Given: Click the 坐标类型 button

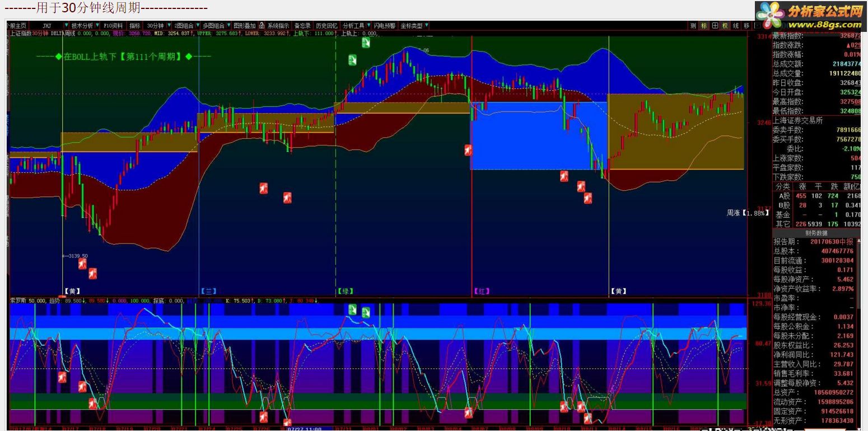Looking at the screenshot, I should click(412, 26).
